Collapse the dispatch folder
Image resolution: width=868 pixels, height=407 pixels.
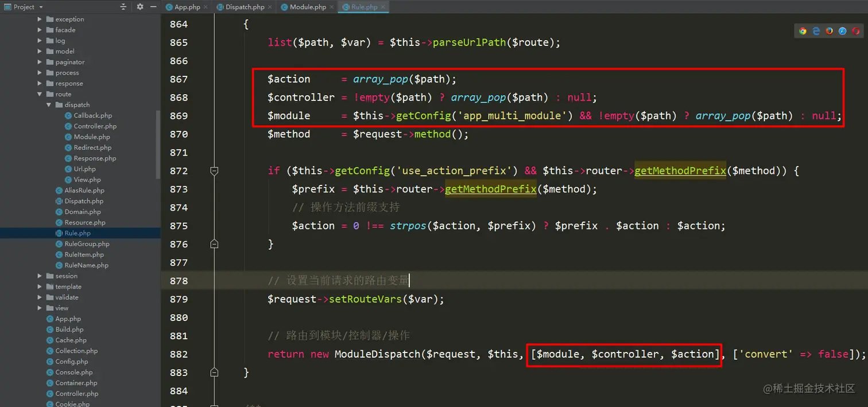click(49, 105)
